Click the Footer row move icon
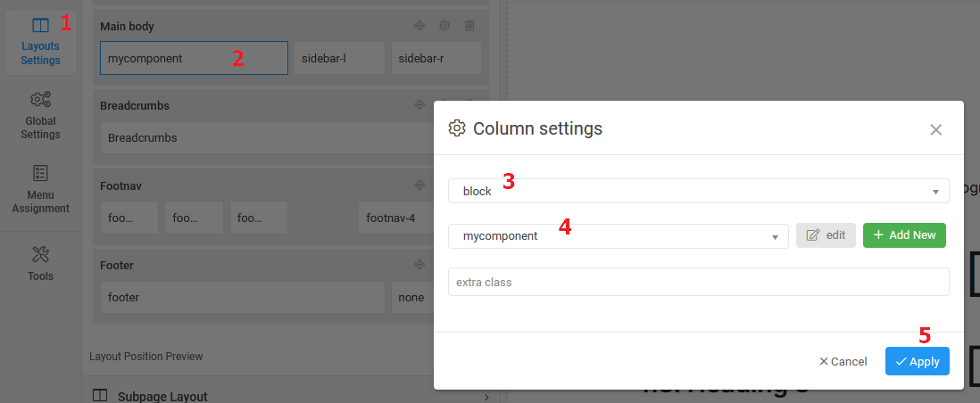The height and width of the screenshot is (403, 980). coord(419,265)
